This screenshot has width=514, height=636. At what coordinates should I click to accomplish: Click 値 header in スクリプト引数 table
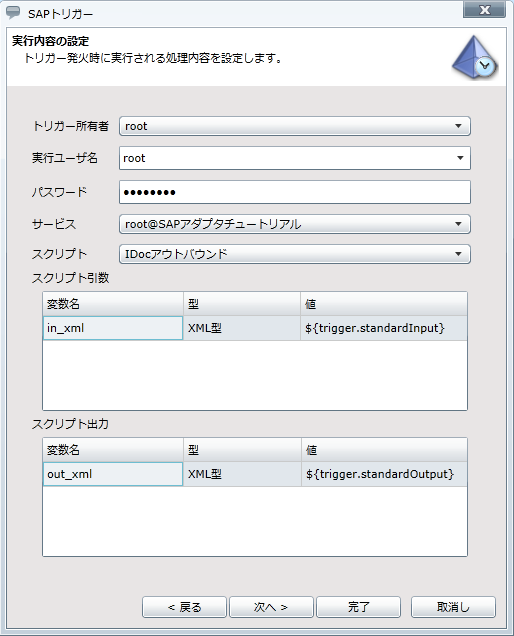point(384,304)
